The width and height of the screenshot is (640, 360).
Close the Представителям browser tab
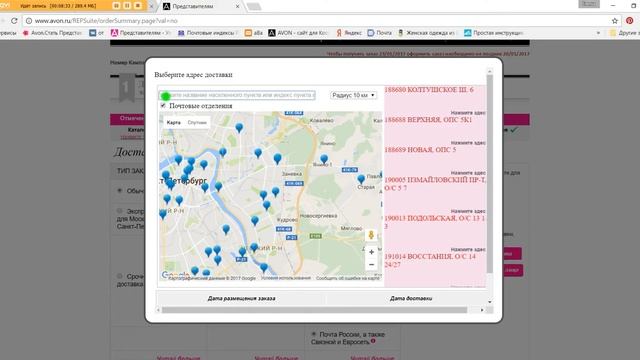(238, 6)
